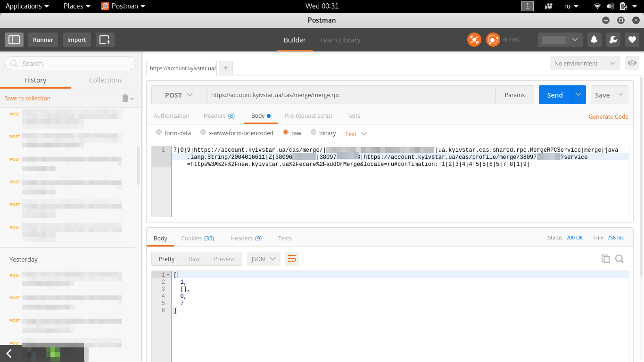Click the orange satellite interceptor icon

(474, 40)
